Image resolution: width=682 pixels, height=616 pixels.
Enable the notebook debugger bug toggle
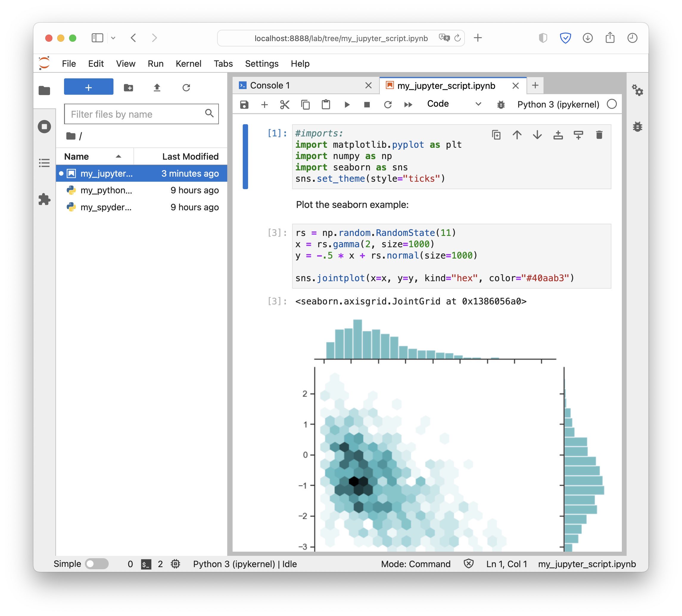pos(501,105)
